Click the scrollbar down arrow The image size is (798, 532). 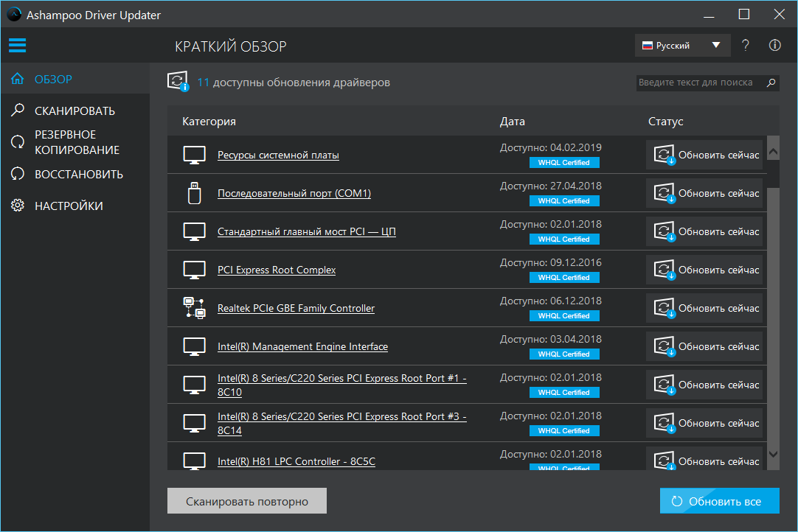(x=773, y=454)
